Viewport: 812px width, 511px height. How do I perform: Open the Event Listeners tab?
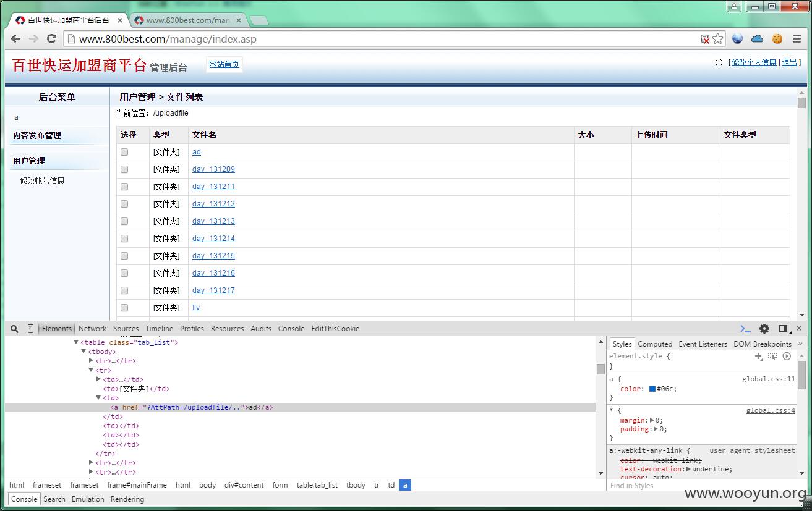[x=703, y=344]
